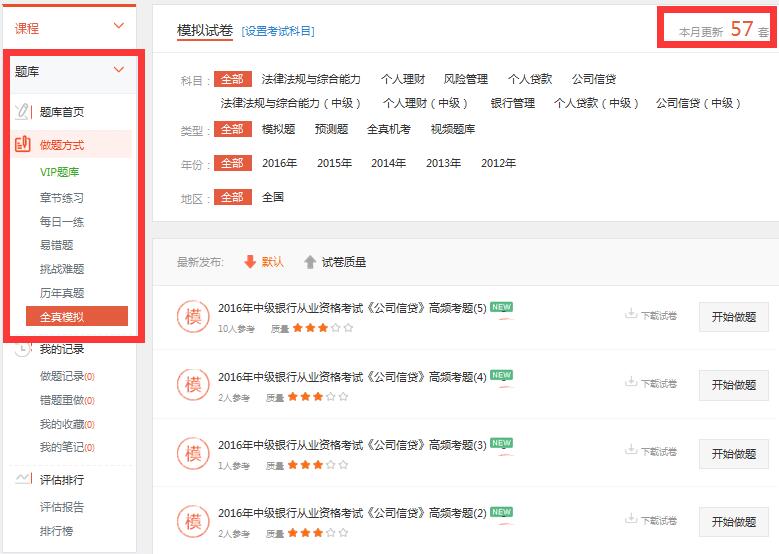The image size is (779, 554).
Task: Open 我的收藏(0) link
Action: 67,424
